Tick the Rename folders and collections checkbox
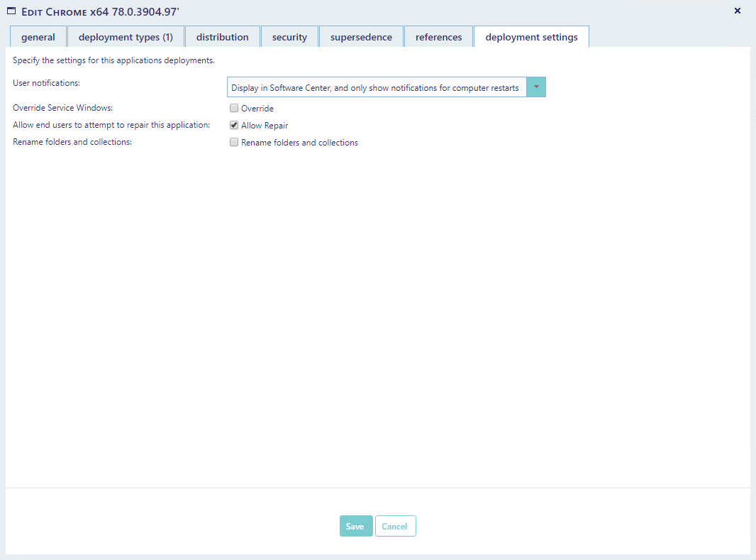This screenshot has height=560, width=756. pyautogui.click(x=234, y=143)
